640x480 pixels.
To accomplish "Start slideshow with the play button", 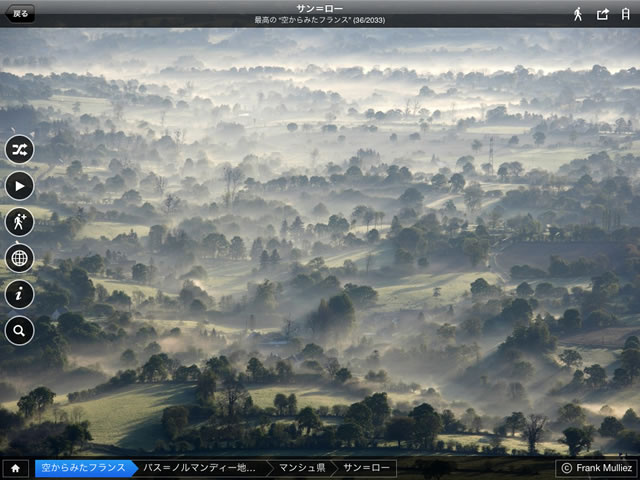I will click(19, 186).
